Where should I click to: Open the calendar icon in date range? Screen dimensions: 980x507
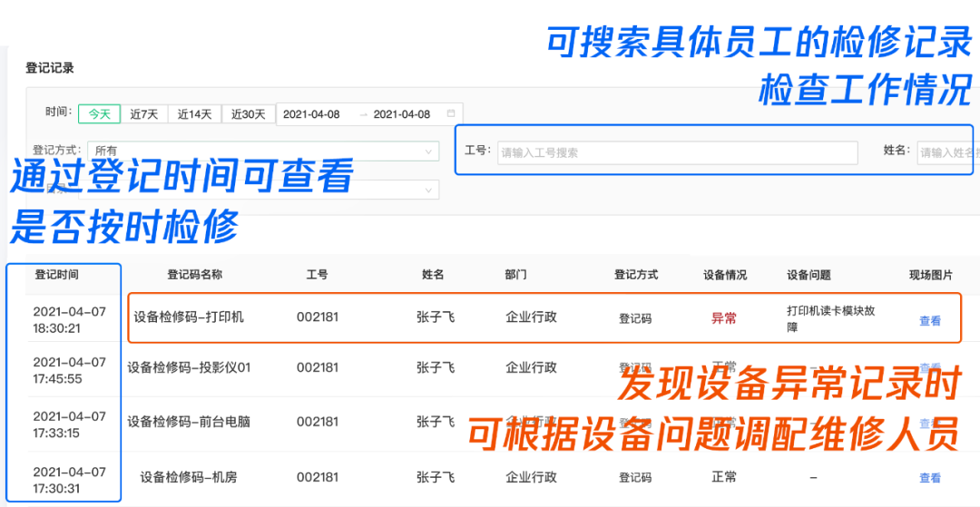click(451, 113)
